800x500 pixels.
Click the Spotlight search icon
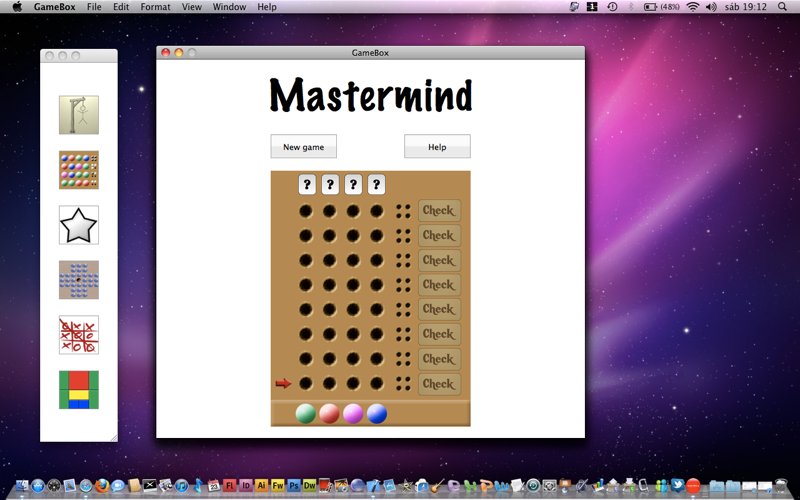pyautogui.click(x=782, y=7)
